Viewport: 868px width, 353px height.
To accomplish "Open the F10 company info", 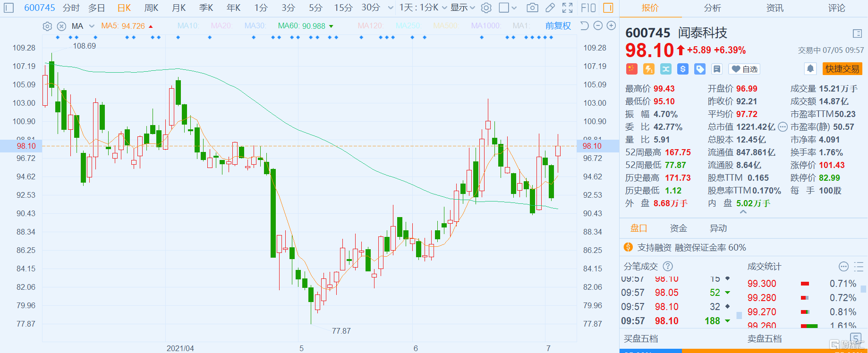I will tap(588, 8).
